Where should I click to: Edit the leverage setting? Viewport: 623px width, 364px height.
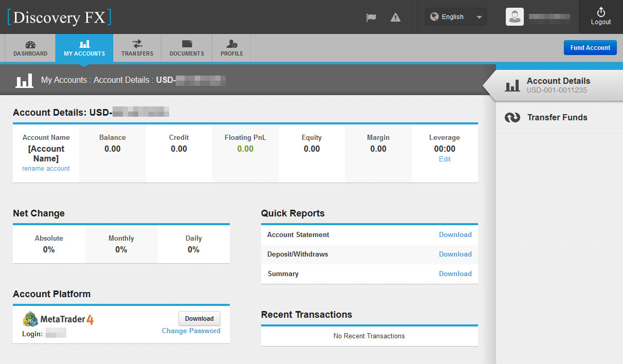click(x=445, y=159)
